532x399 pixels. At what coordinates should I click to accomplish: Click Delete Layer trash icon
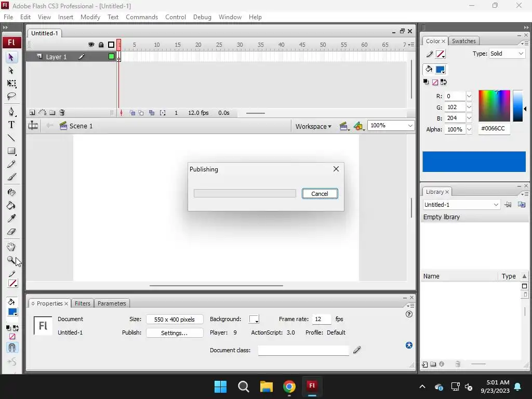pos(62,113)
